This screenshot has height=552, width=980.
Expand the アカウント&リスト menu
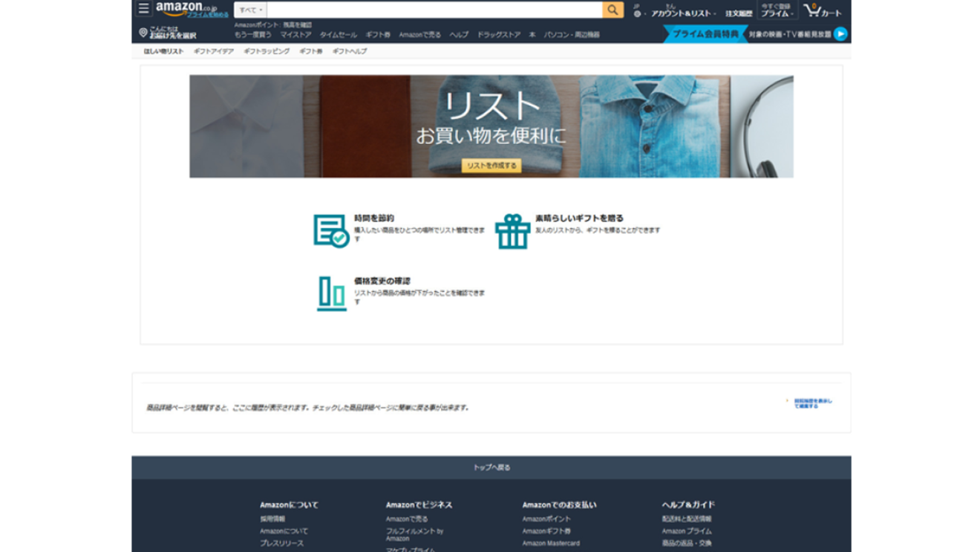click(683, 13)
